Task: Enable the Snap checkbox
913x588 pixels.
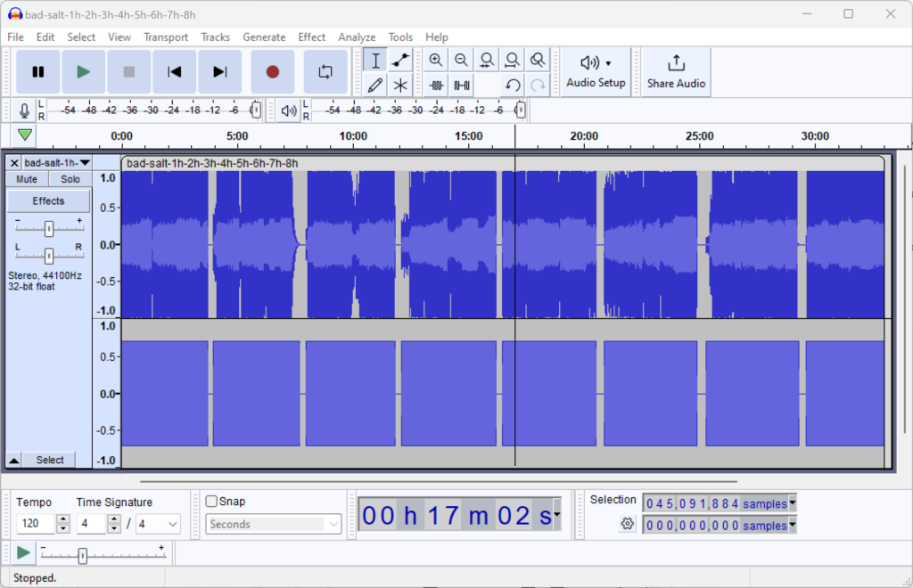Action: tap(211, 501)
